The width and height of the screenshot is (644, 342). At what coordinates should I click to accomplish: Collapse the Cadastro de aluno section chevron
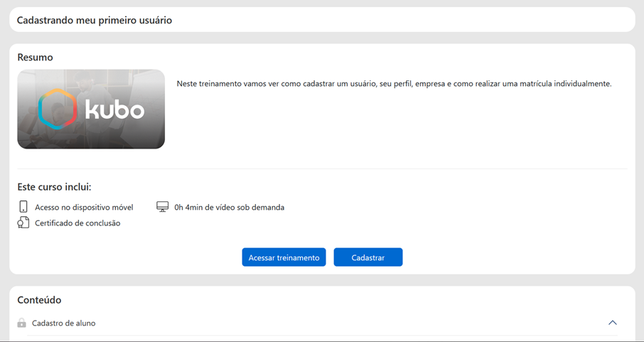tap(612, 323)
